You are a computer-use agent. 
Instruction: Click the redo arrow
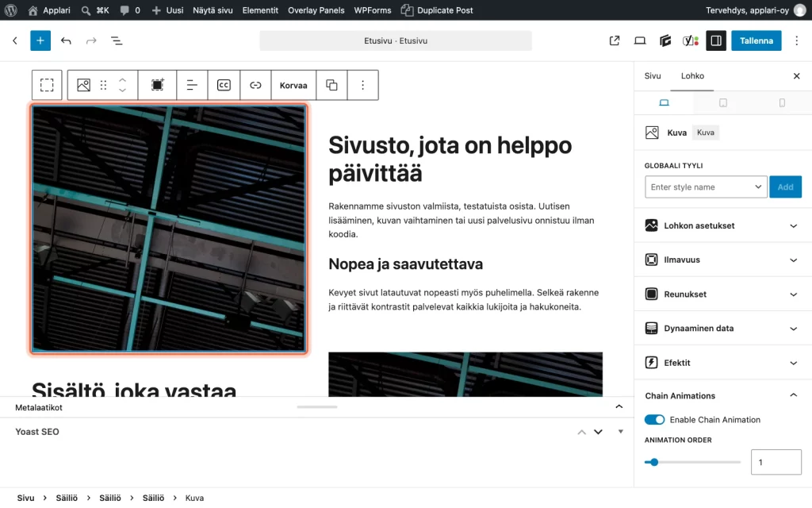pyautogui.click(x=91, y=40)
